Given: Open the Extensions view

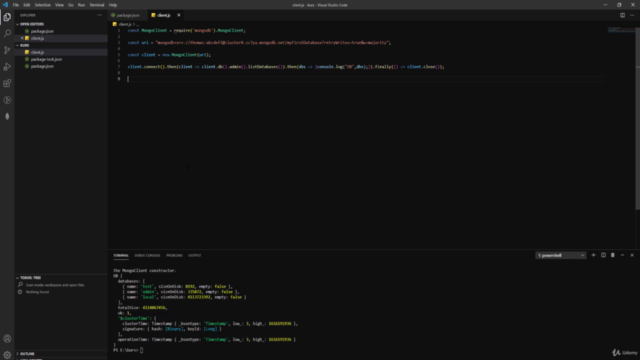Looking at the screenshot, I should [x=7, y=83].
